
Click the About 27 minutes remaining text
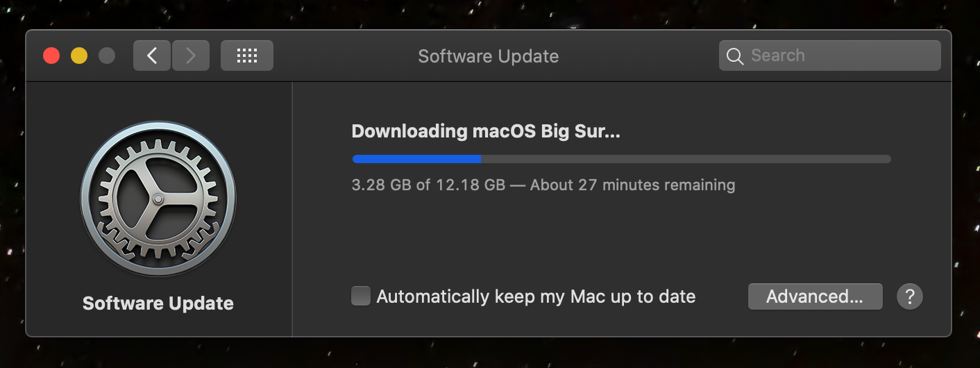tap(632, 185)
